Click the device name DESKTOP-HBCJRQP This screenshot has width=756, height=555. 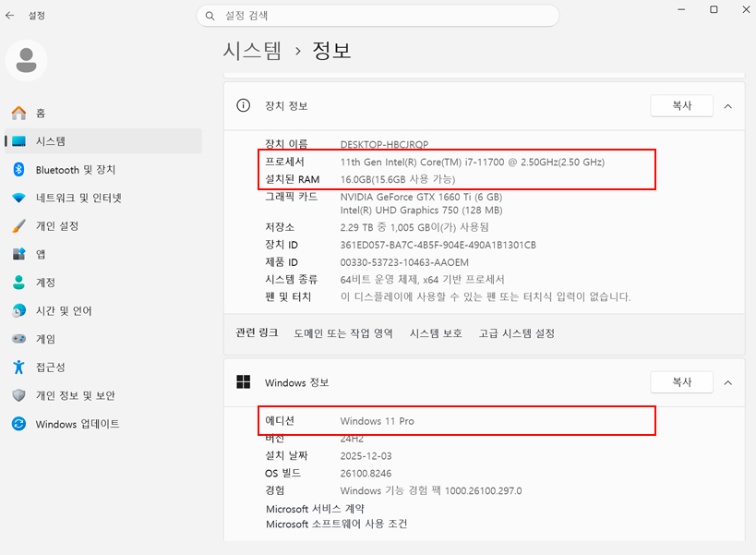coord(384,144)
